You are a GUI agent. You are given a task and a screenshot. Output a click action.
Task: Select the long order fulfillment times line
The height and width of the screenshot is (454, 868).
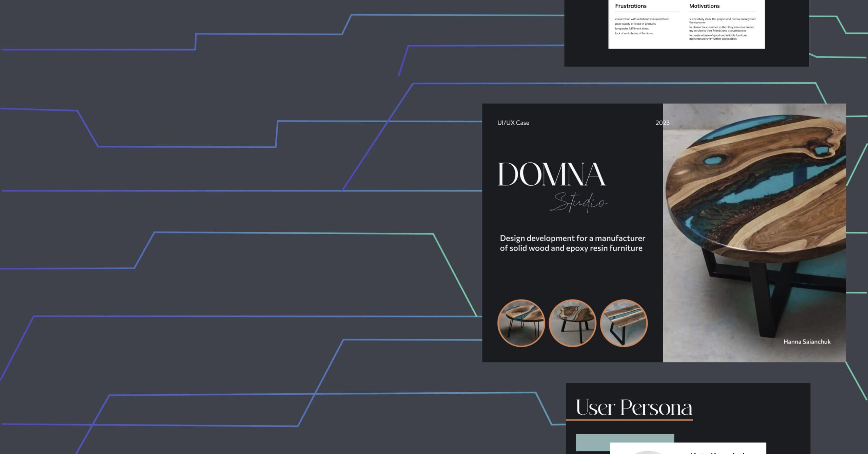point(632,28)
